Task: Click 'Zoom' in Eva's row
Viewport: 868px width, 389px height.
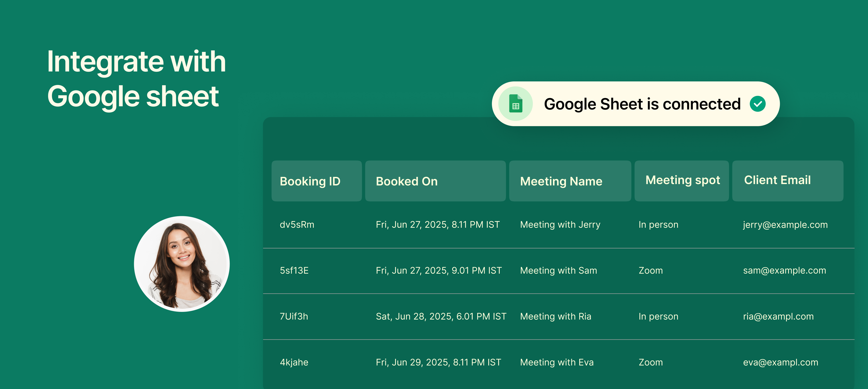Action: [x=651, y=362]
